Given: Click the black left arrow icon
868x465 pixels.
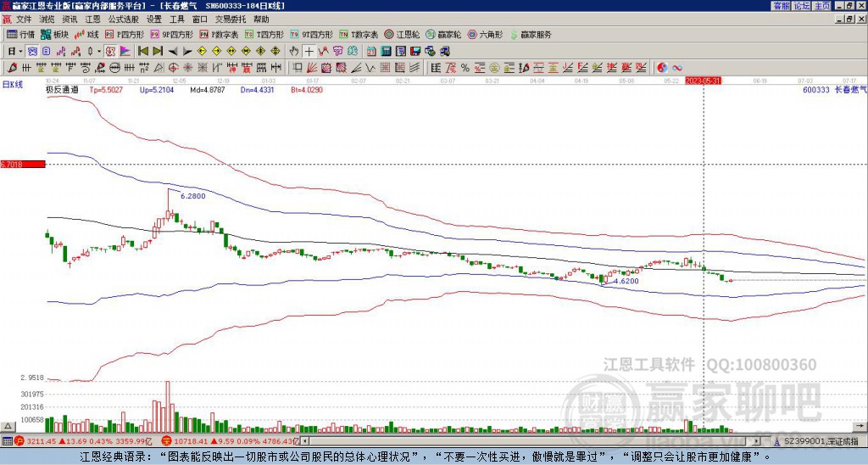Looking at the screenshot, I should coord(173,51).
